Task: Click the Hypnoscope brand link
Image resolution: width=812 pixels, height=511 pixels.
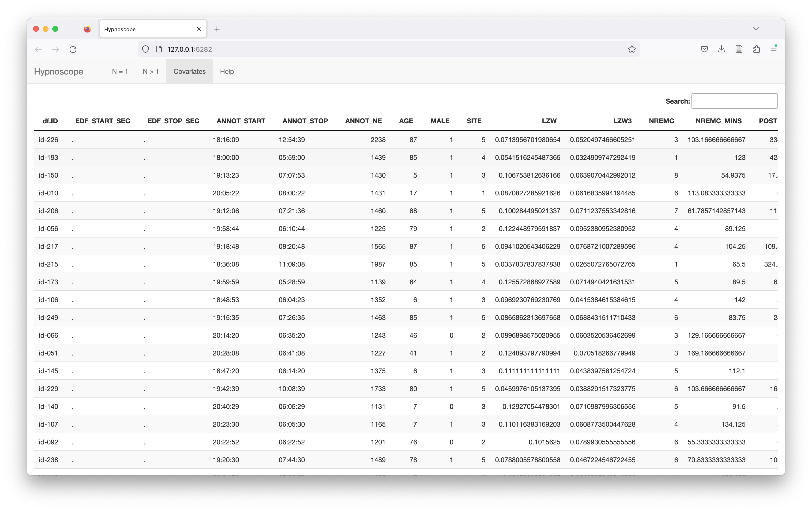Action: 59,72
